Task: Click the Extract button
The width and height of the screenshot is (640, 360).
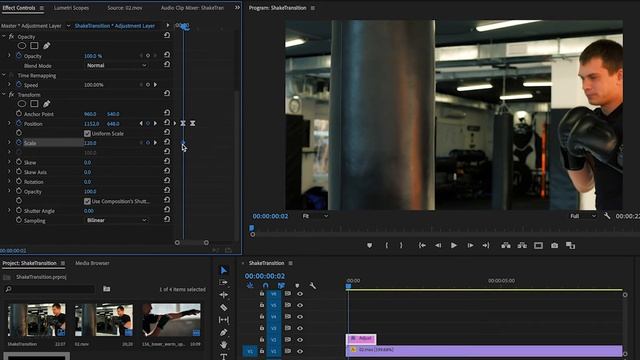Action: pyautogui.click(x=522, y=245)
